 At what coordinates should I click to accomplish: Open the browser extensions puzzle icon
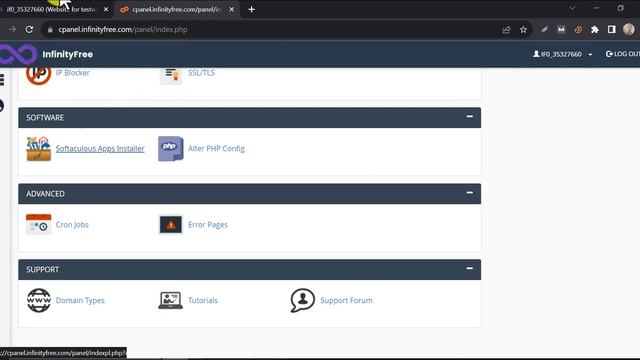click(595, 29)
